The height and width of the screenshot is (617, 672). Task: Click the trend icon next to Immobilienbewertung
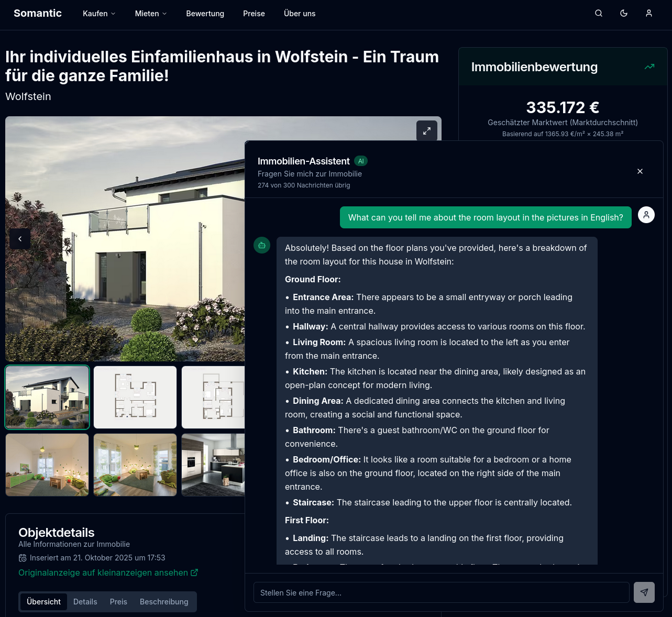(649, 67)
